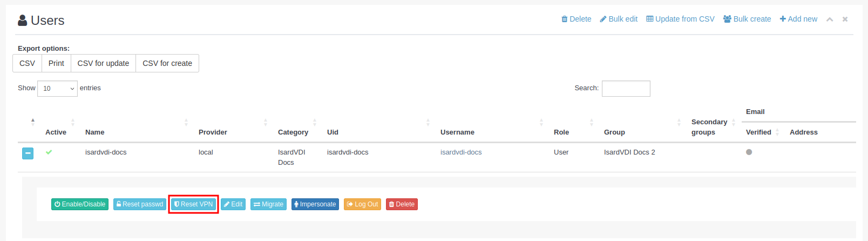Click the green Active checkmark
Viewport: 868px width, 241px height.
49,152
